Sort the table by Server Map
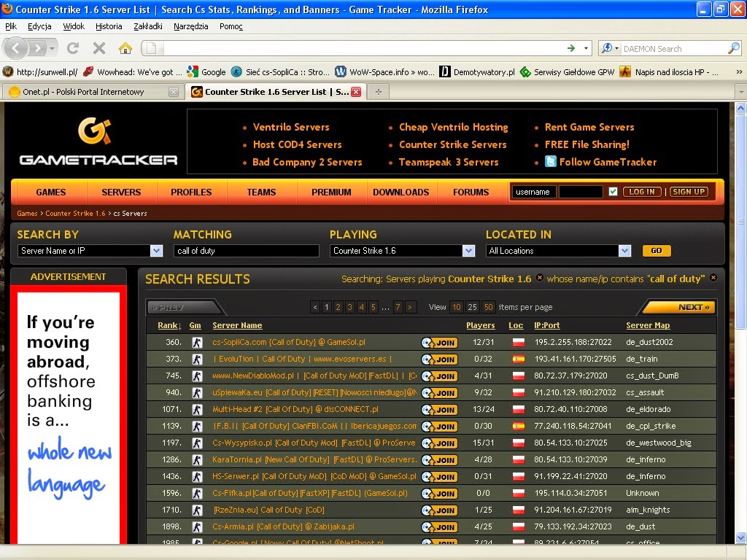747x560 pixels. coord(648,326)
